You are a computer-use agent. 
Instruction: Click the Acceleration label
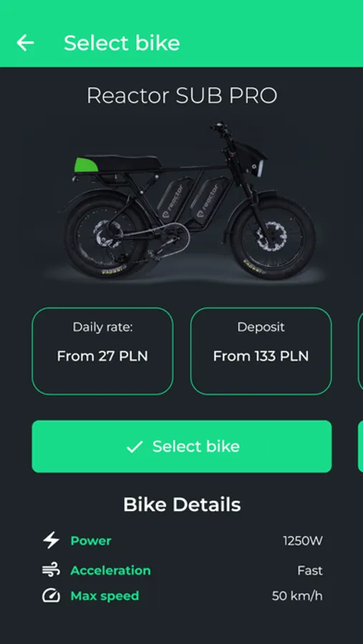pyautogui.click(x=110, y=570)
